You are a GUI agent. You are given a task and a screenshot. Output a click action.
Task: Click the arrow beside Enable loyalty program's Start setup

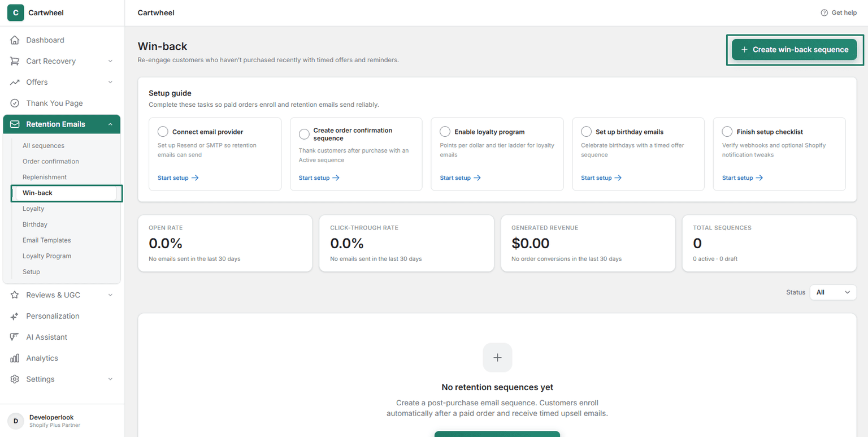pos(477,178)
